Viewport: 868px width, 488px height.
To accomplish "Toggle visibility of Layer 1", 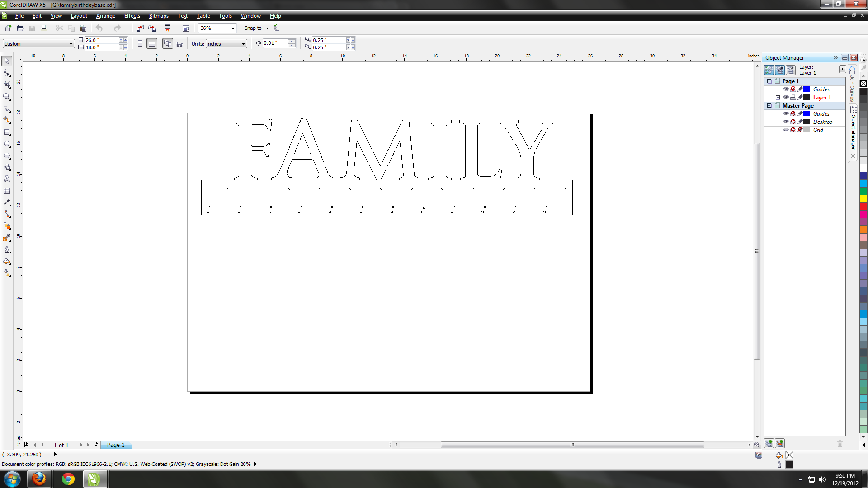I will click(785, 98).
